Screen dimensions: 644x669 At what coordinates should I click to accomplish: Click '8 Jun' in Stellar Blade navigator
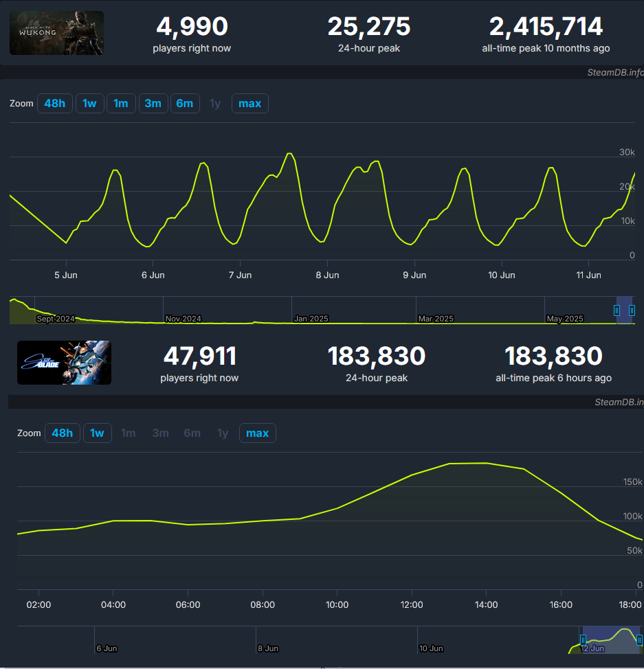(268, 648)
